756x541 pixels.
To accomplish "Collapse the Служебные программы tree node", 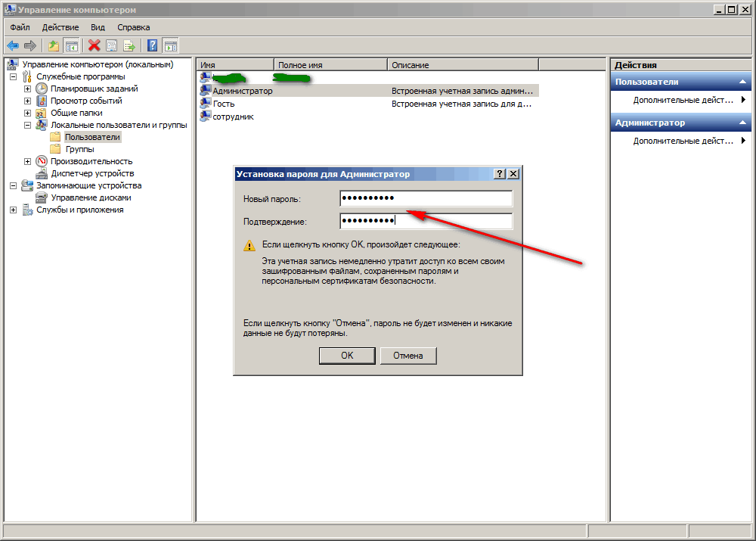I will click(x=14, y=76).
